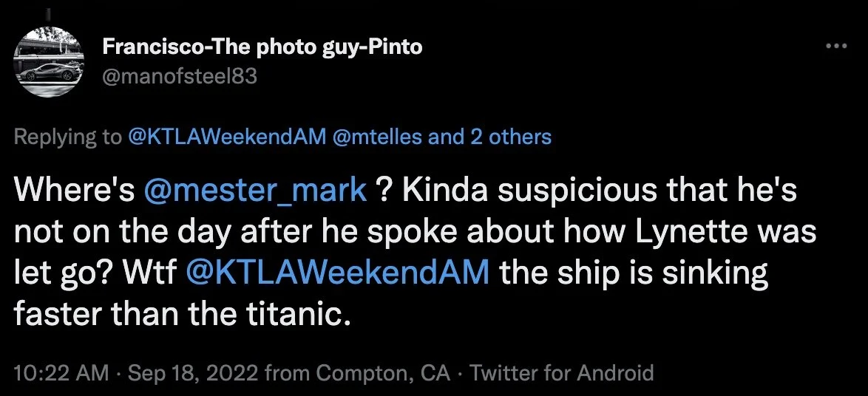Image resolution: width=868 pixels, height=396 pixels.
Task: Expand the "and 2 others" recipients list
Action: pyautogui.click(x=490, y=137)
